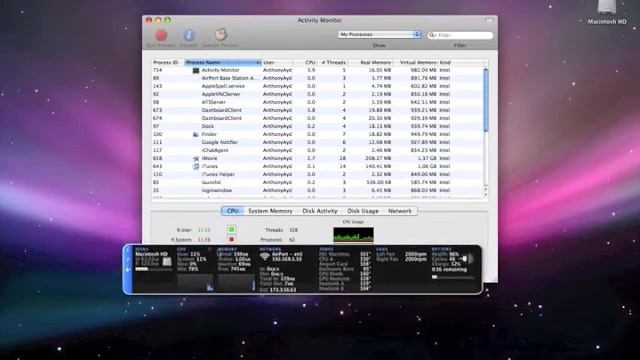Image resolution: width=640 pixels, height=360 pixels.
Task: Sort by Kind column header
Action: [460, 62]
